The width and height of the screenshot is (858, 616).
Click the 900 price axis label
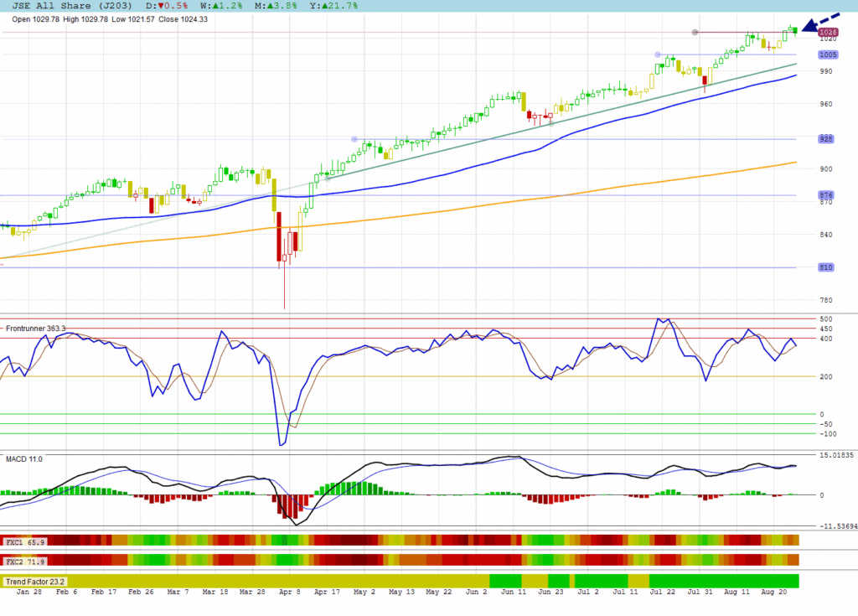point(825,169)
